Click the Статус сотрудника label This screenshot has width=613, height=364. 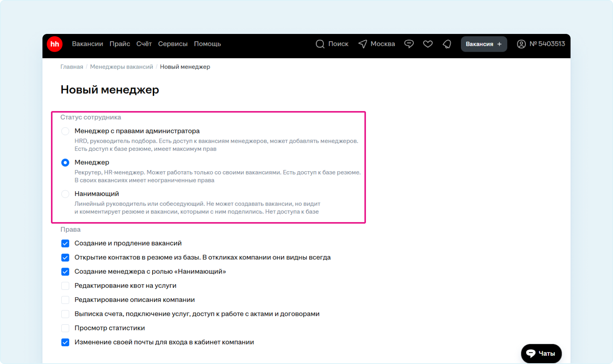(x=91, y=117)
